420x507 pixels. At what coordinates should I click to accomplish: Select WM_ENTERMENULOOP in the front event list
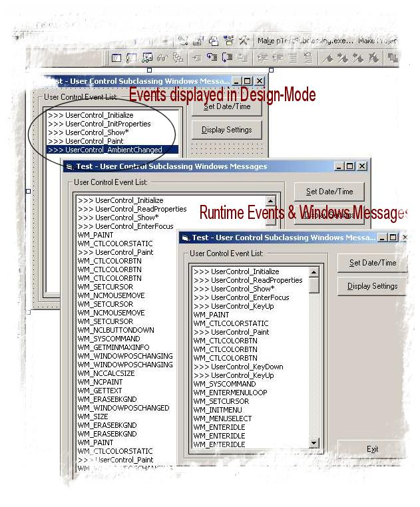230,393
